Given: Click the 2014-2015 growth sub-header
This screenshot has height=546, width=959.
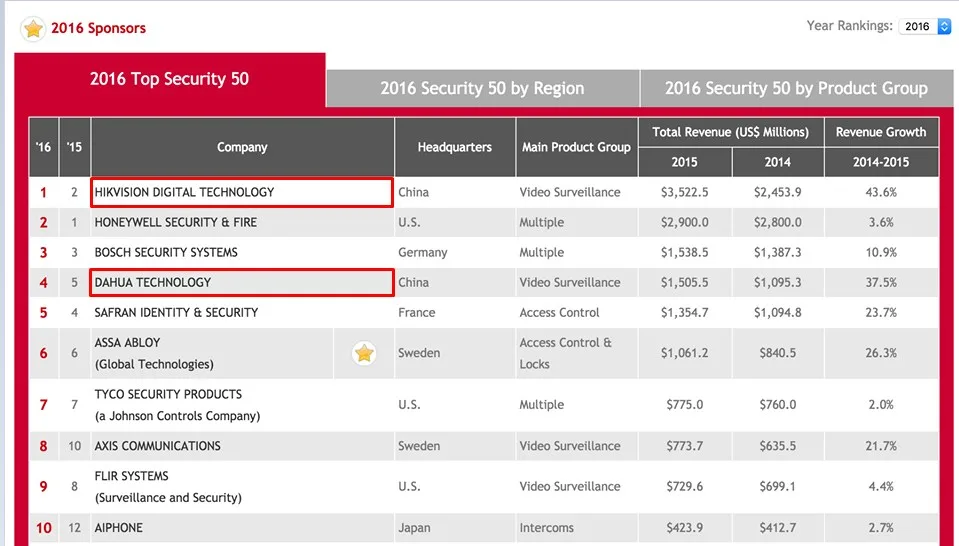Looking at the screenshot, I should [x=881, y=162].
